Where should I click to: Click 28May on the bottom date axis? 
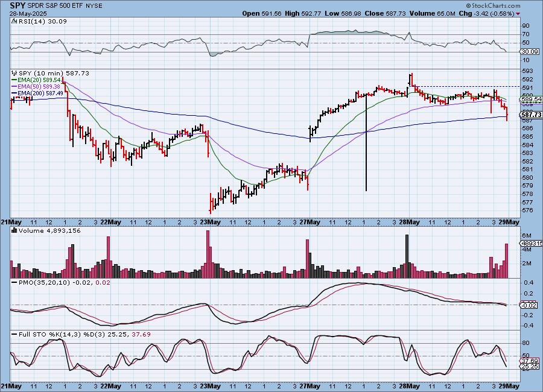coord(409,386)
